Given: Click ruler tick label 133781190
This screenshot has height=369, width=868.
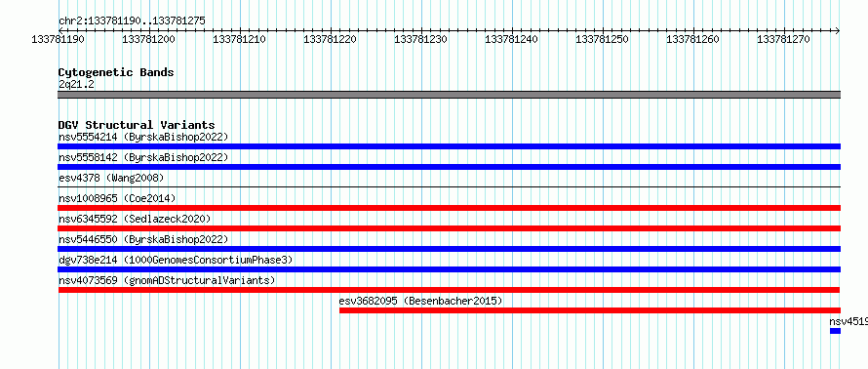Looking at the screenshot, I should pyautogui.click(x=58, y=40).
